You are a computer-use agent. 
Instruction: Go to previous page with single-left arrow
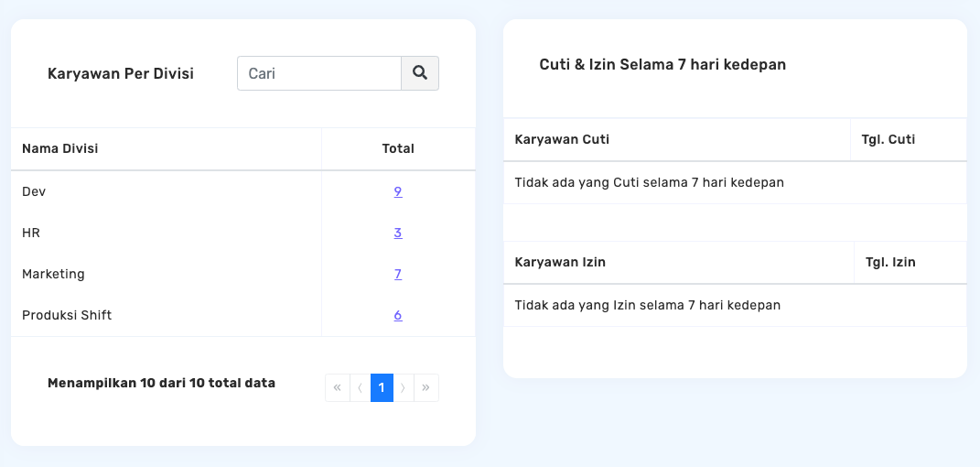(360, 387)
